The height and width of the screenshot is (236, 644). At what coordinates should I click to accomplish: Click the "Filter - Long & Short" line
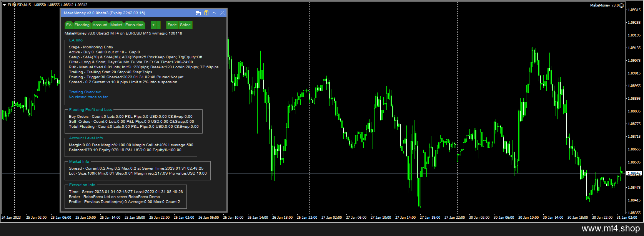131,62
